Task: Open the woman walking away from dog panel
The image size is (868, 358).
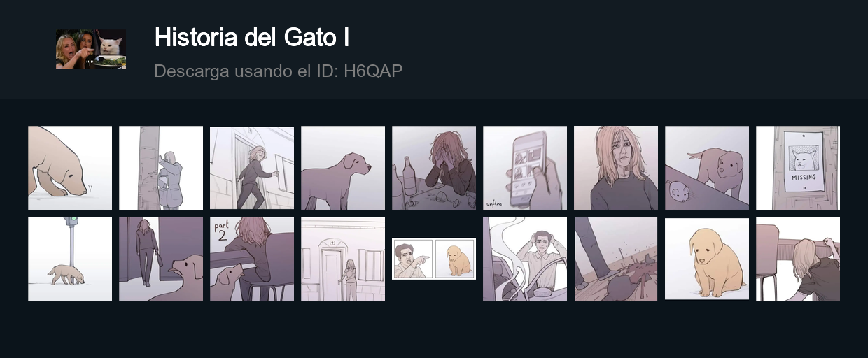Action: [161, 259]
